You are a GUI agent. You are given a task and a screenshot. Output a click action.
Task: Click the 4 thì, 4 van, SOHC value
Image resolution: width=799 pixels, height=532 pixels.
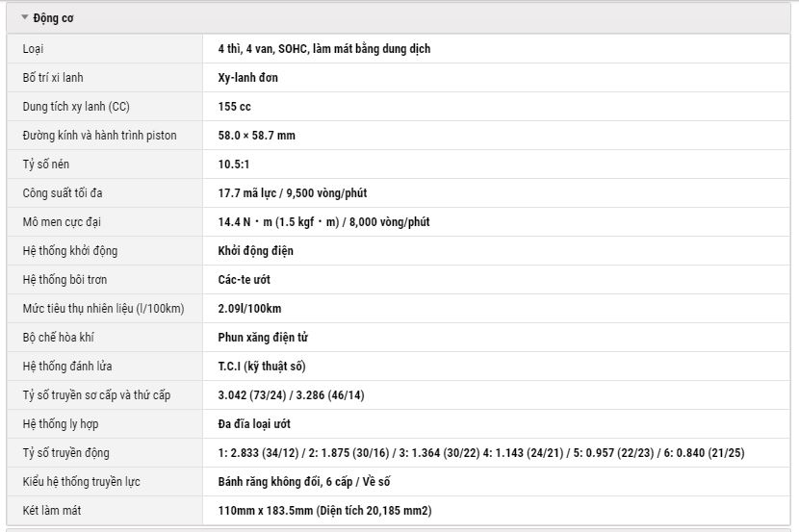(324, 49)
